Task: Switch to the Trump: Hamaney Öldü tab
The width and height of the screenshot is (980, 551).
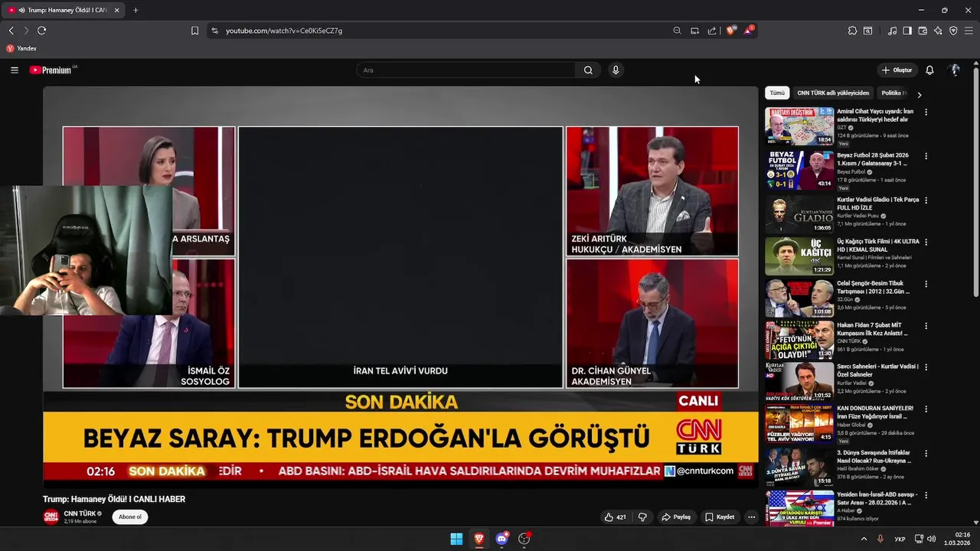Action: point(63,10)
